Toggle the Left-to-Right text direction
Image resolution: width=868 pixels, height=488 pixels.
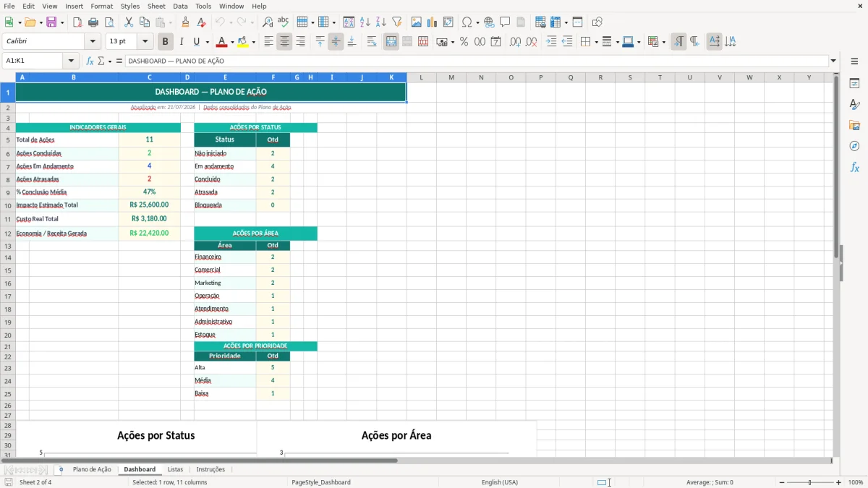[678, 42]
